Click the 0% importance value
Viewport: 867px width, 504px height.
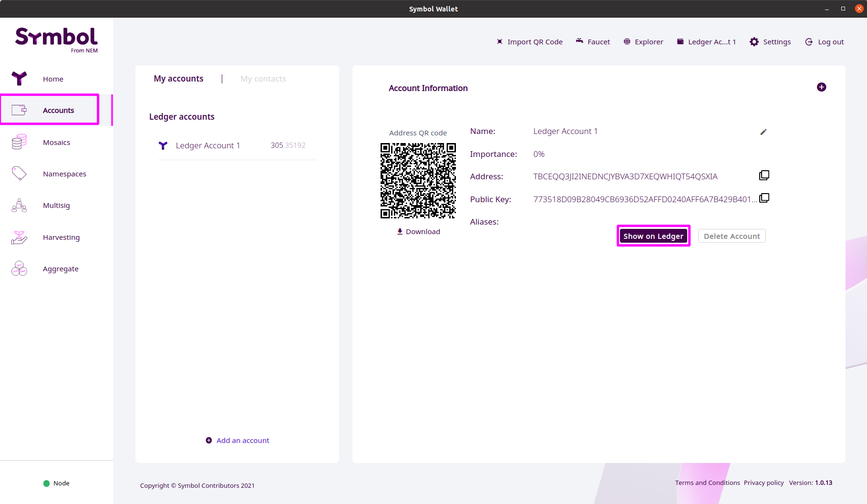(539, 154)
